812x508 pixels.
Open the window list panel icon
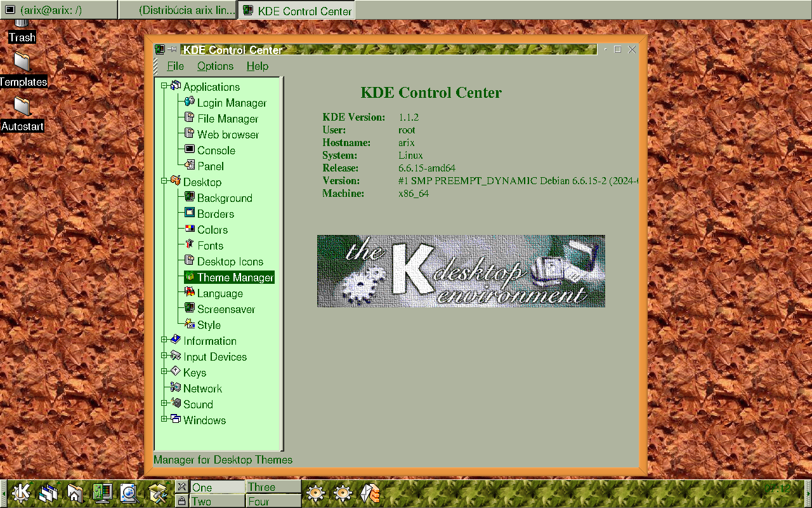(x=48, y=493)
